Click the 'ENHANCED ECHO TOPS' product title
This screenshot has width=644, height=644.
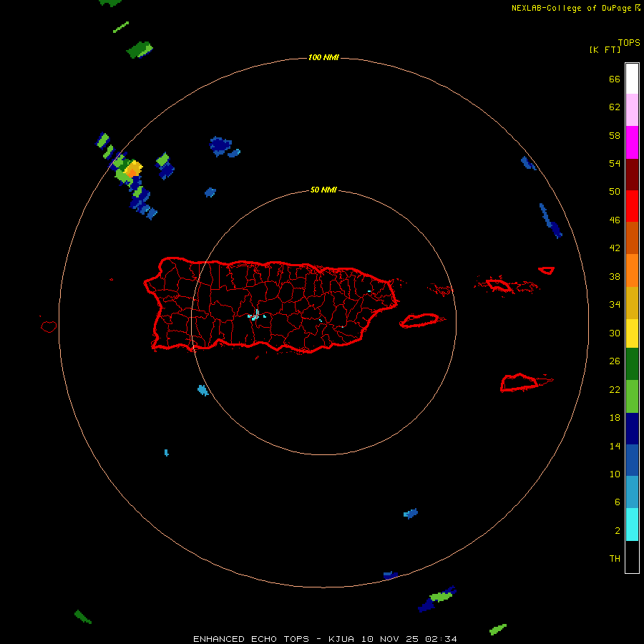pyautogui.click(x=251, y=639)
